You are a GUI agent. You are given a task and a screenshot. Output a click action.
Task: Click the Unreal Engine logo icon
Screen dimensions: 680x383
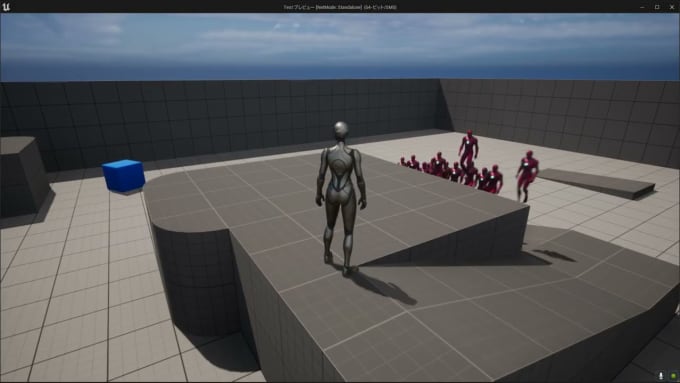pyautogui.click(x=6, y=7)
